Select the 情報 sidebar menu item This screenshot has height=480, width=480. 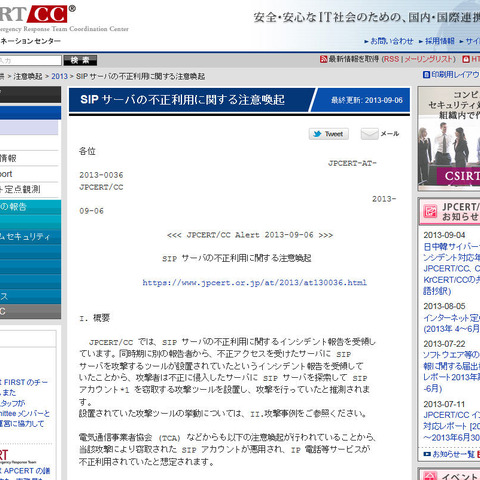pos(29,158)
